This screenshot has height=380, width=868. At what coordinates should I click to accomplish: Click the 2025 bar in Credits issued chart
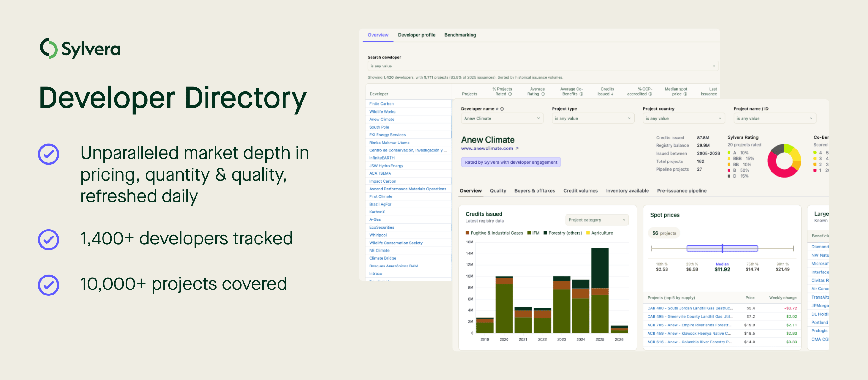(600, 290)
